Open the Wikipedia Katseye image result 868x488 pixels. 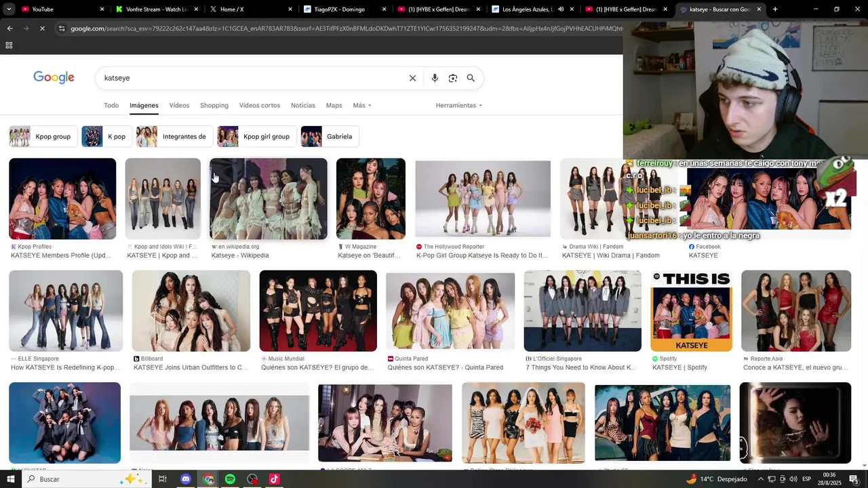(x=269, y=199)
